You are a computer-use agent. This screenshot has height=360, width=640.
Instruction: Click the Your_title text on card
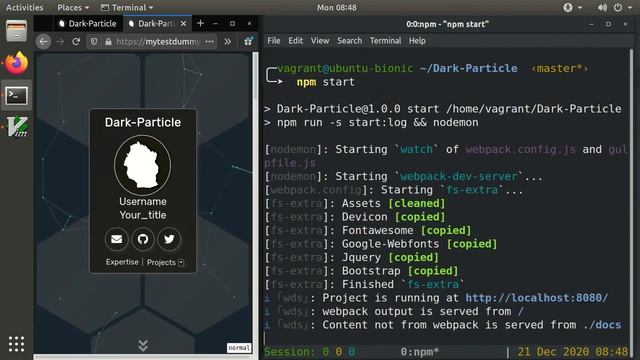142,215
